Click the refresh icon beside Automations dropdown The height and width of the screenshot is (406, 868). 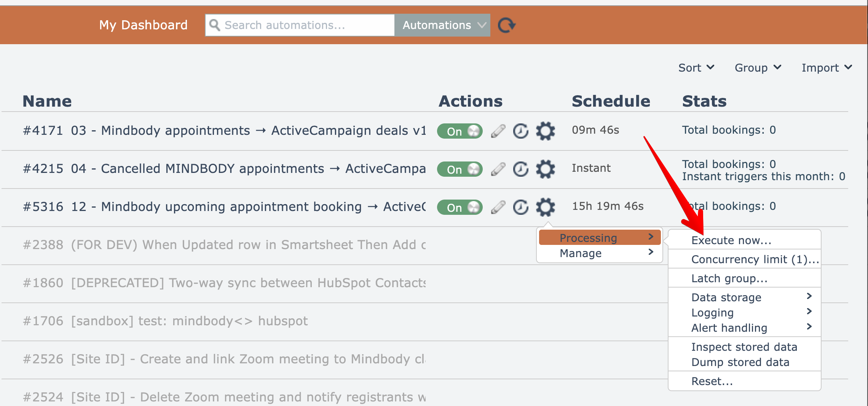coord(506,26)
